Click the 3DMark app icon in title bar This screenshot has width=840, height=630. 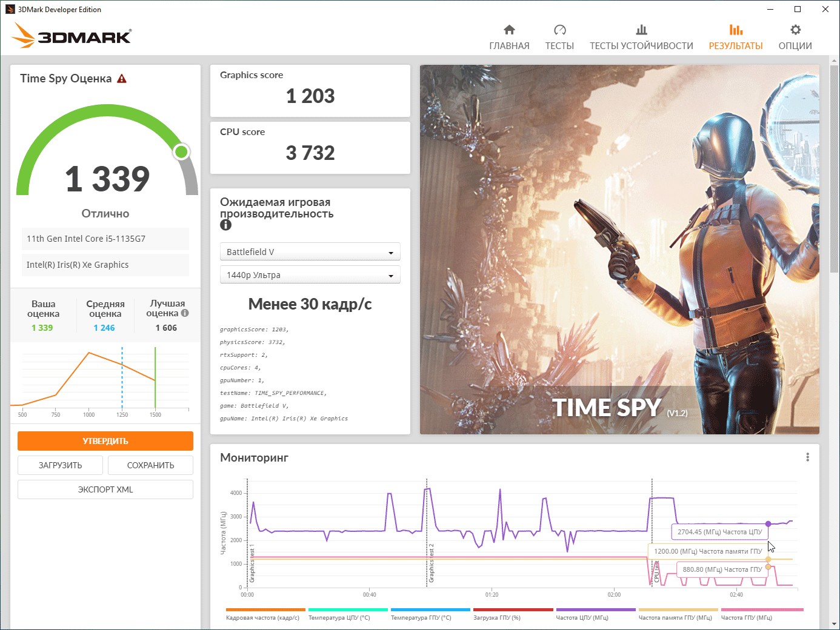(x=10, y=9)
